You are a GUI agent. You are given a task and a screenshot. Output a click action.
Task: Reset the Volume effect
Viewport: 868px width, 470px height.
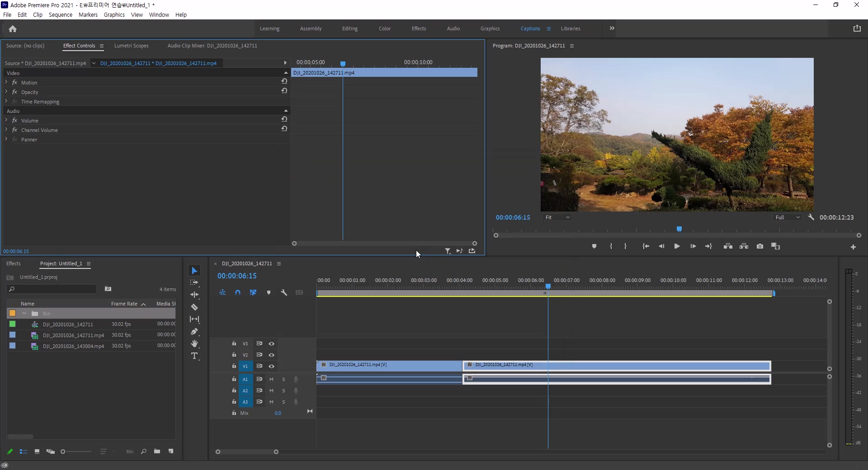click(284, 119)
